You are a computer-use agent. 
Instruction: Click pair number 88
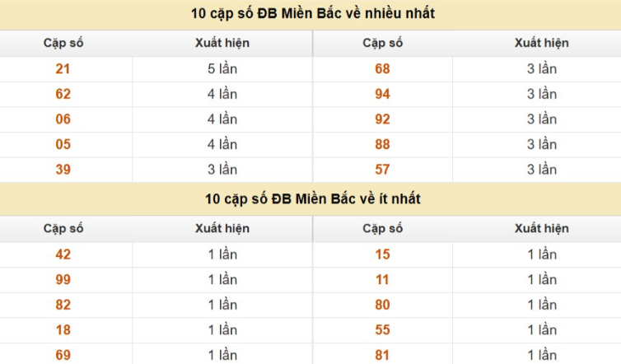coord(382,144)
